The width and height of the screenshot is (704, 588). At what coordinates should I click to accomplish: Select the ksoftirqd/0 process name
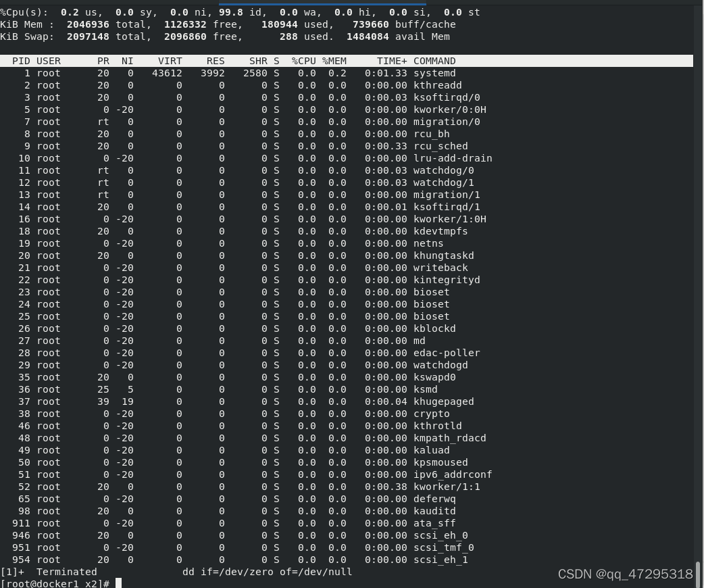pyautogui.click(x=447, y=97)
